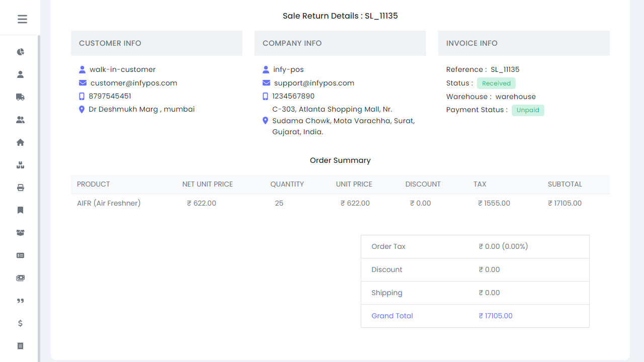Click the walk-in-customer name

pos(122,69)
